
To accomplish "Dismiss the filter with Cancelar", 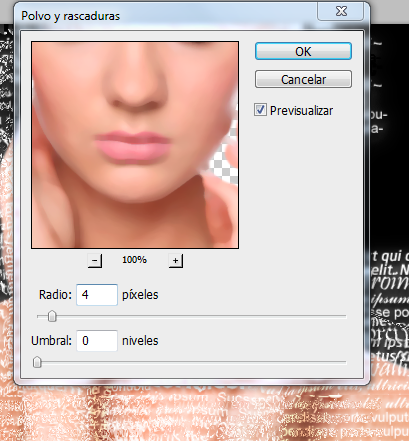I will click(x=303, y=79).
